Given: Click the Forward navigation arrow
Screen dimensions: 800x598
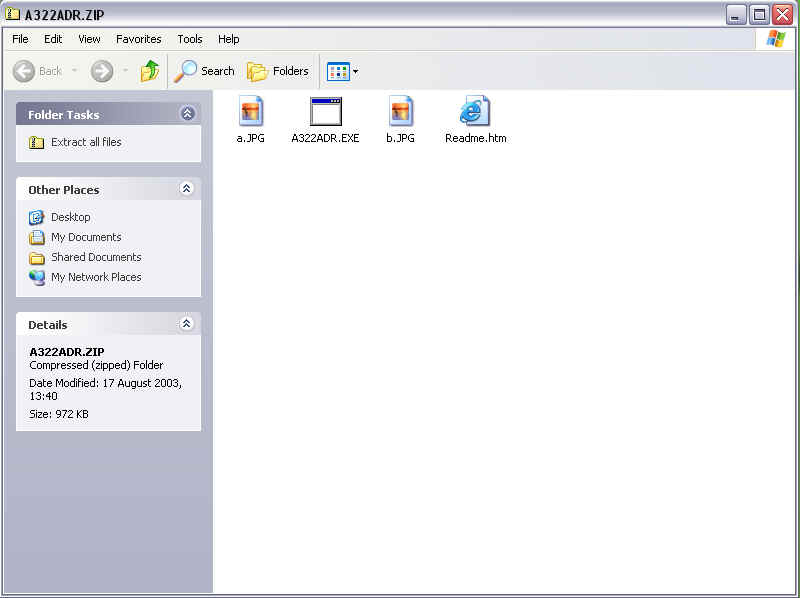Looking at the screenshot, I should point(102,71).
